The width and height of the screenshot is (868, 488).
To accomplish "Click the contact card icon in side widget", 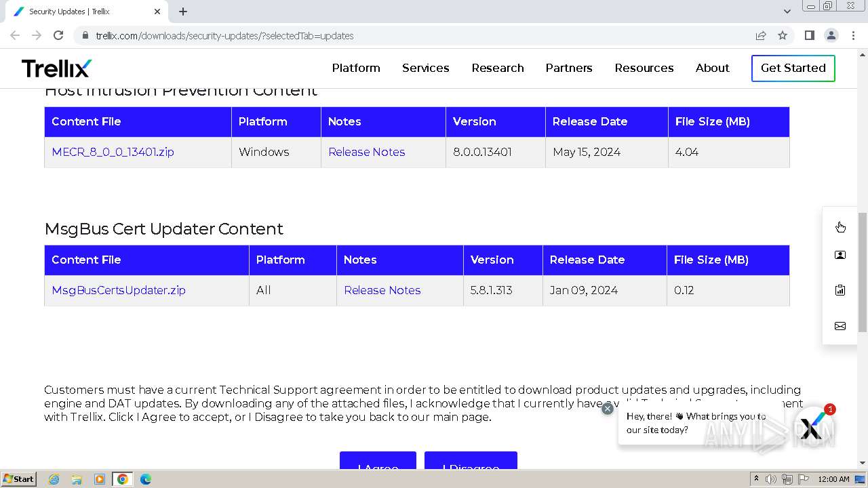I will [x=840, y=256].
